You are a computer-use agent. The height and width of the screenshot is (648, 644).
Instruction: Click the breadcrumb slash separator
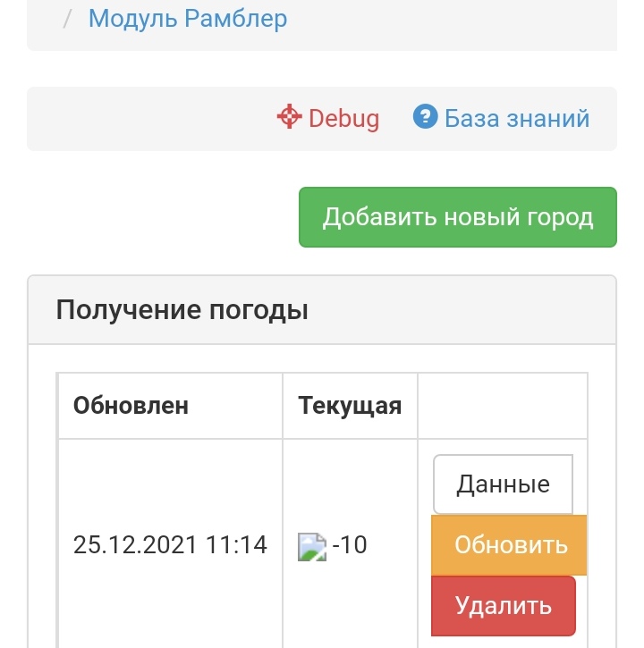coord(66,19)
